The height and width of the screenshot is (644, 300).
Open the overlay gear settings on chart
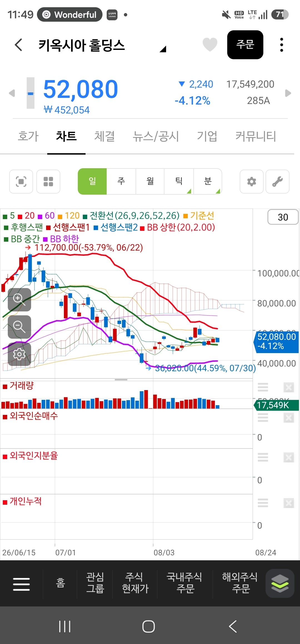pyautogui.click(x=19, y=354)
